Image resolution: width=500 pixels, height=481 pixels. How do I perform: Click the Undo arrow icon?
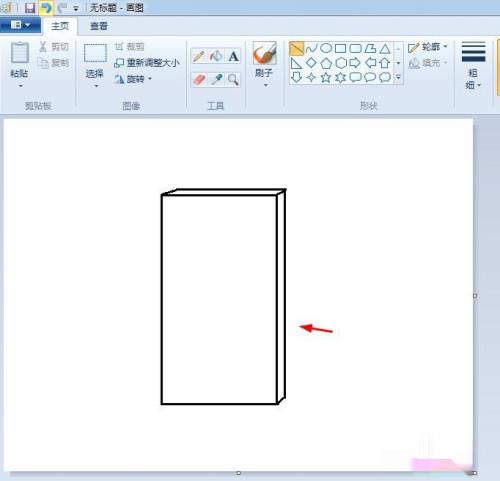46,8
